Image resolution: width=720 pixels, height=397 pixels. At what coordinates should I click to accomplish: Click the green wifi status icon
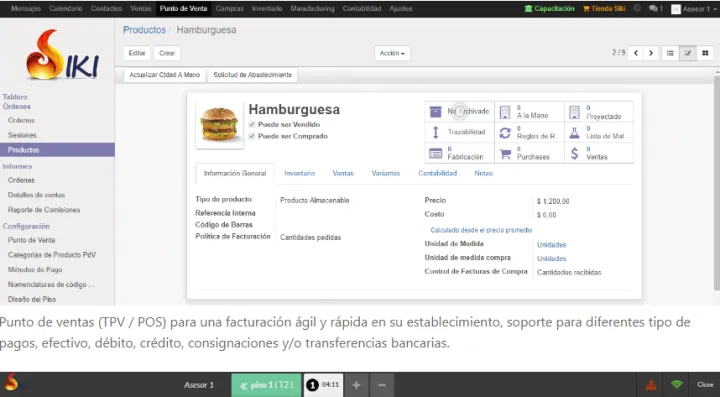point(676,385)
